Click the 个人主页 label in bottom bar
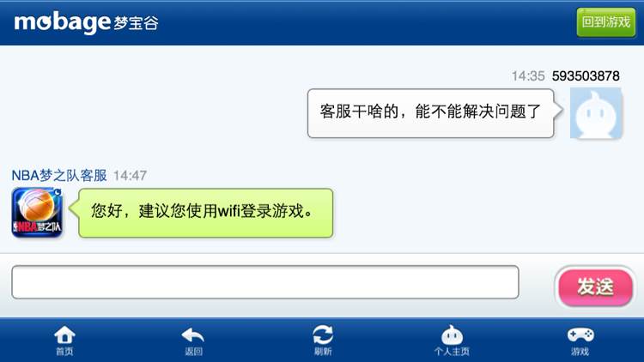644x362 pixels. pyautogui.click(x=452, y=352)
